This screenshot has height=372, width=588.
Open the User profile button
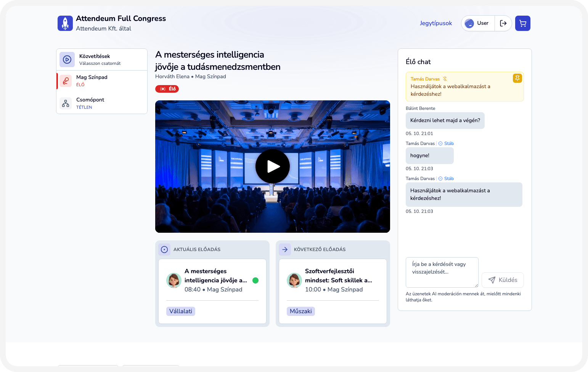478,23
